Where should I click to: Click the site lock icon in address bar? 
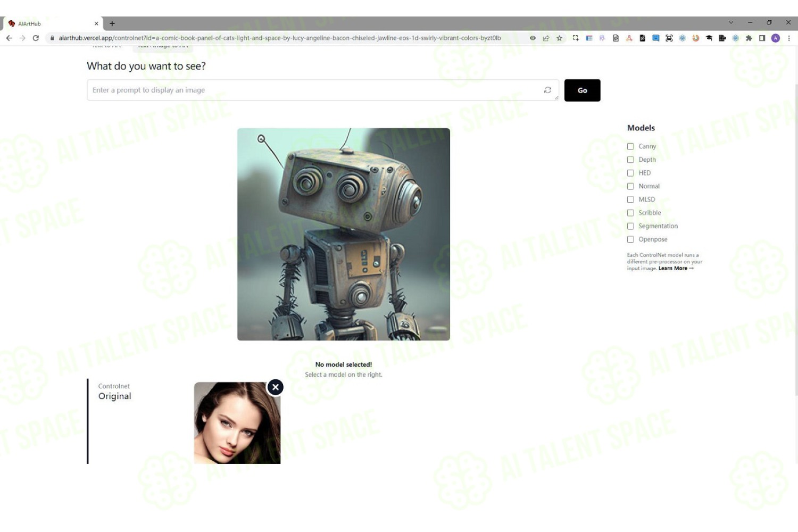(x=52, y=38)
